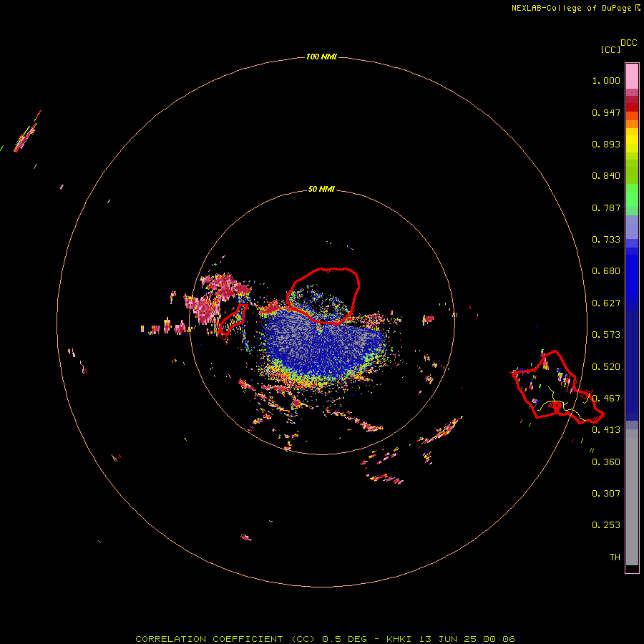The width and height of the screenshot is (644, 644).
Task: Click the 0.733 legend value
Action: [x=606, y=240]
